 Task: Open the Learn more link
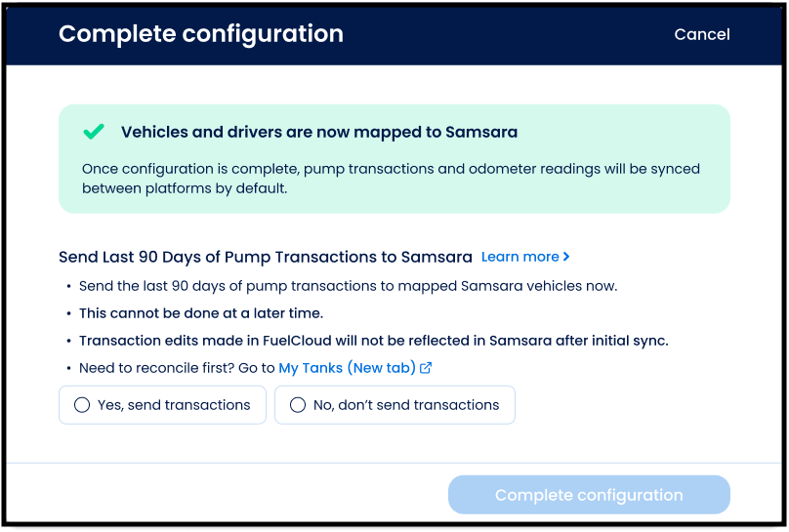(519, 257)
